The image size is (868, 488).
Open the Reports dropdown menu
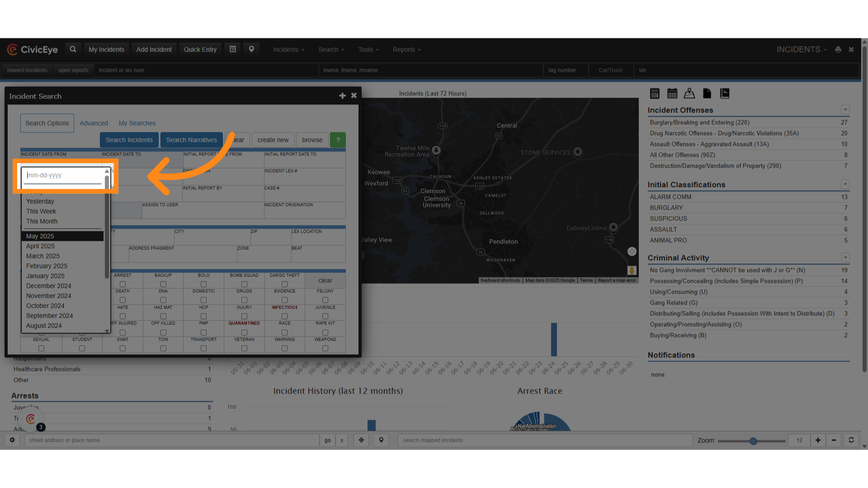pyautogui.click(x=406, y=50)
